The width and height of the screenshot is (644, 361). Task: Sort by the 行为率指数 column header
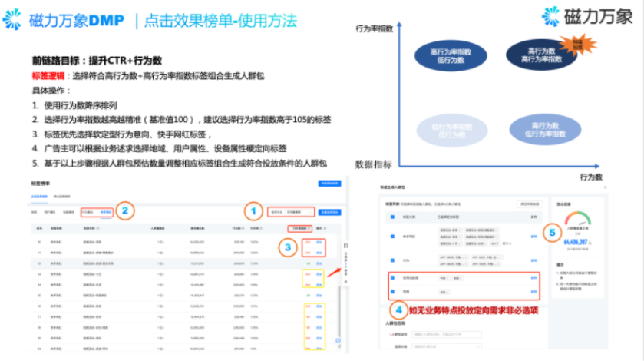(300, 228)
